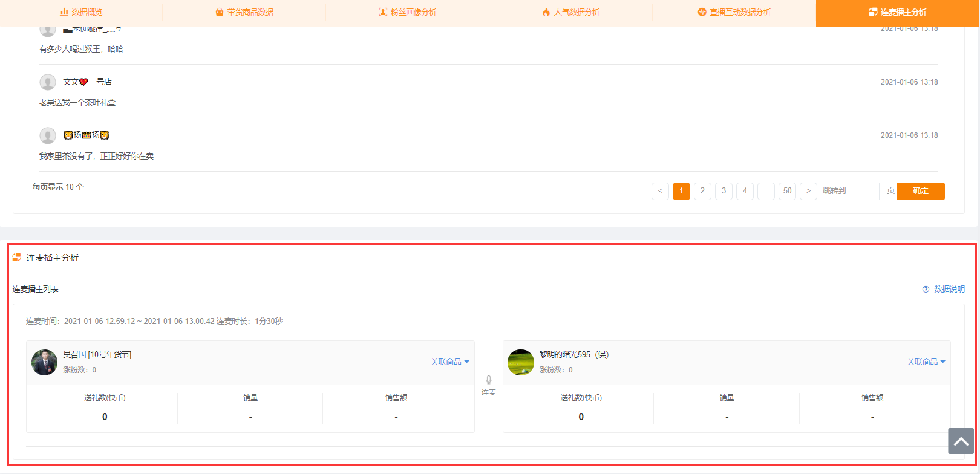Click the timestamp on 文文一号店's comment
The width and height of the screenshot is (980, 474).
point(909,82)
